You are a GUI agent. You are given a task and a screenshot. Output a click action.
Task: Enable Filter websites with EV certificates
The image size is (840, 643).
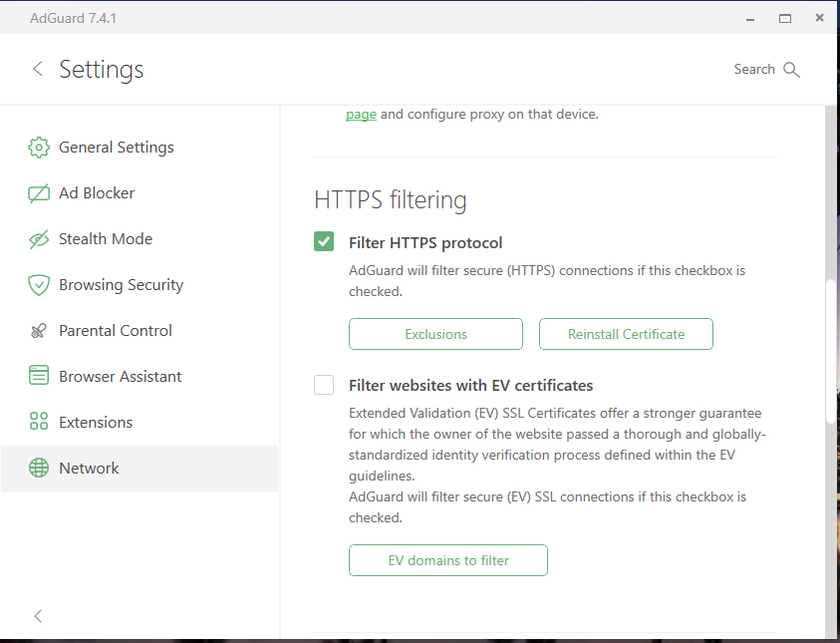coord(324,385)
